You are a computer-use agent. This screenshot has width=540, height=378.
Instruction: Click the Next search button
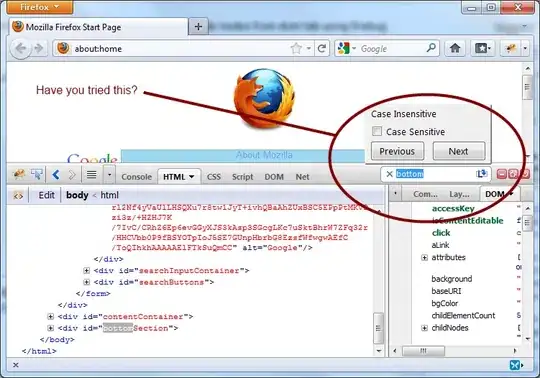coord(459,151)
